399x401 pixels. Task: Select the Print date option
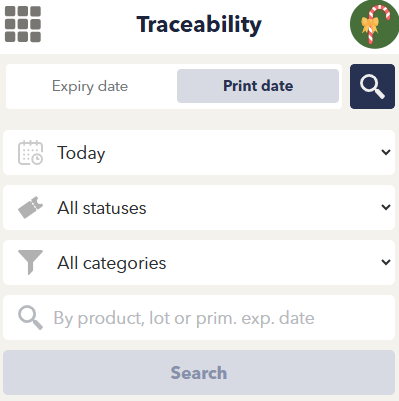click(258, 86)
